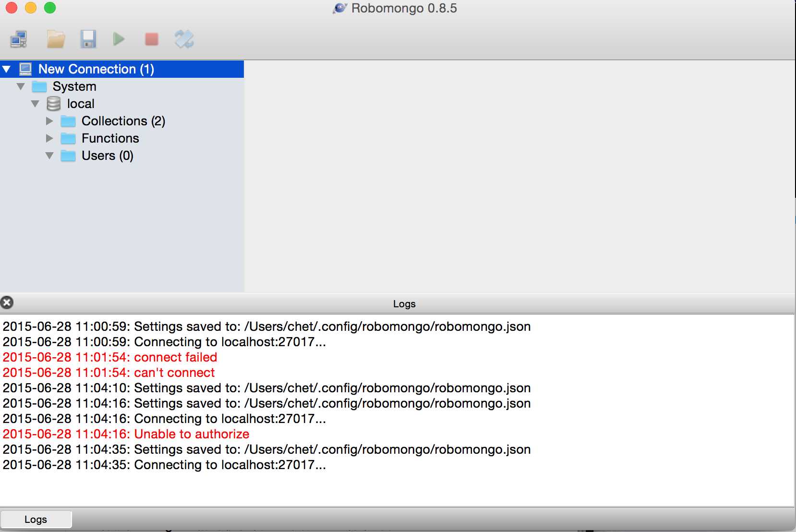Screen dimensions: 796x532
Task: Run the script with green play icon
Action: click(119, 39)
